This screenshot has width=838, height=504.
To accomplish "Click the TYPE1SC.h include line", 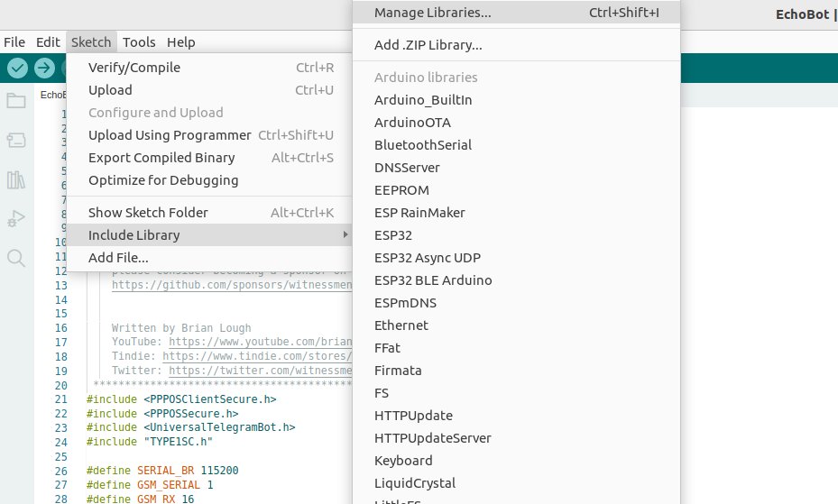I will pos(150,442).
